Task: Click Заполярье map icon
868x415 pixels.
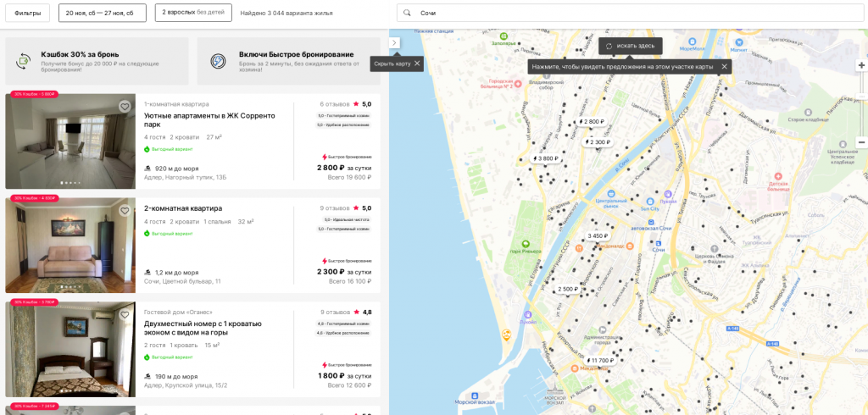Action: click(505, 35)
